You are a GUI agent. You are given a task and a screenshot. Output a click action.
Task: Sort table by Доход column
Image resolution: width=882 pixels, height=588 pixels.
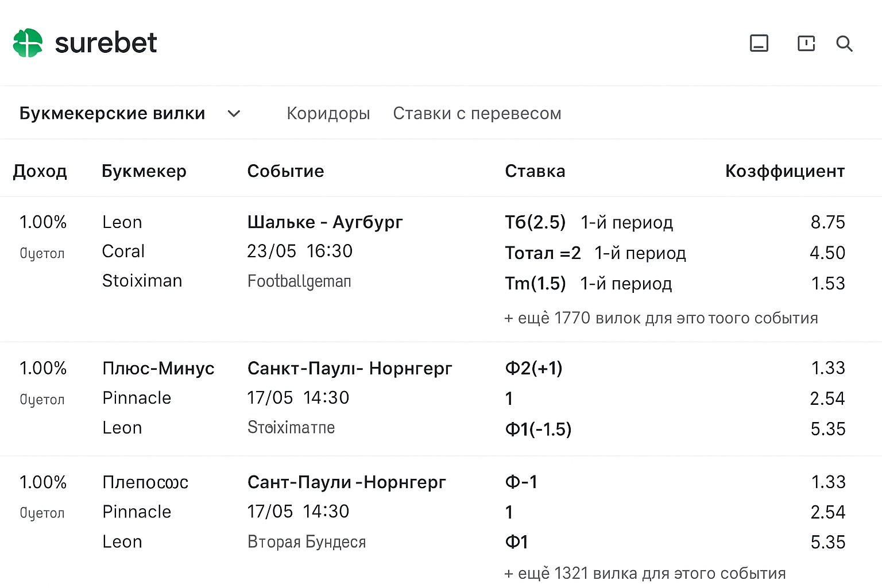(x=40, y=171)
